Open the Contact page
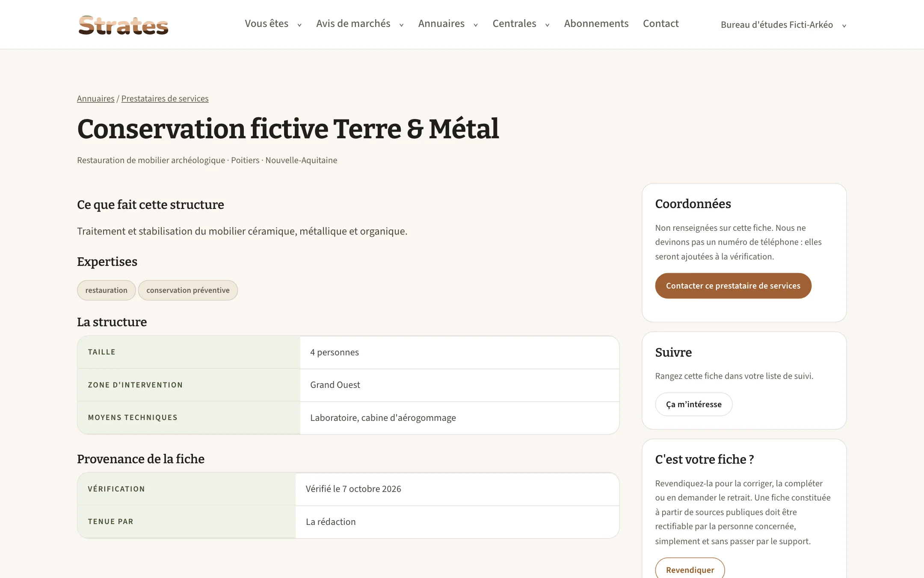Screen dimensions: 924x578 [660, 24]
